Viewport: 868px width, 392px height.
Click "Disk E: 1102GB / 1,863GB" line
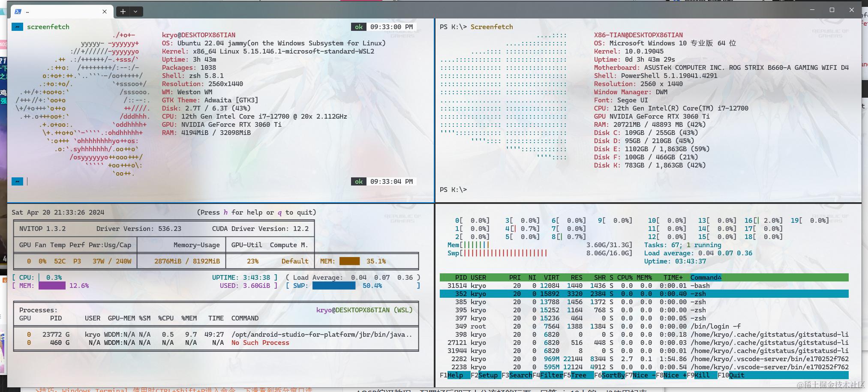coord(652,149)
